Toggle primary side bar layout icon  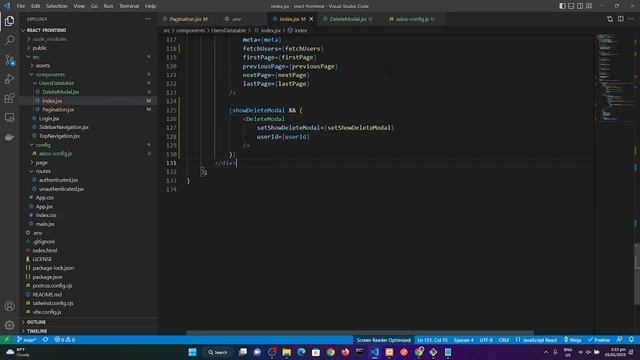pyautogui.click(x=562, y=6)
